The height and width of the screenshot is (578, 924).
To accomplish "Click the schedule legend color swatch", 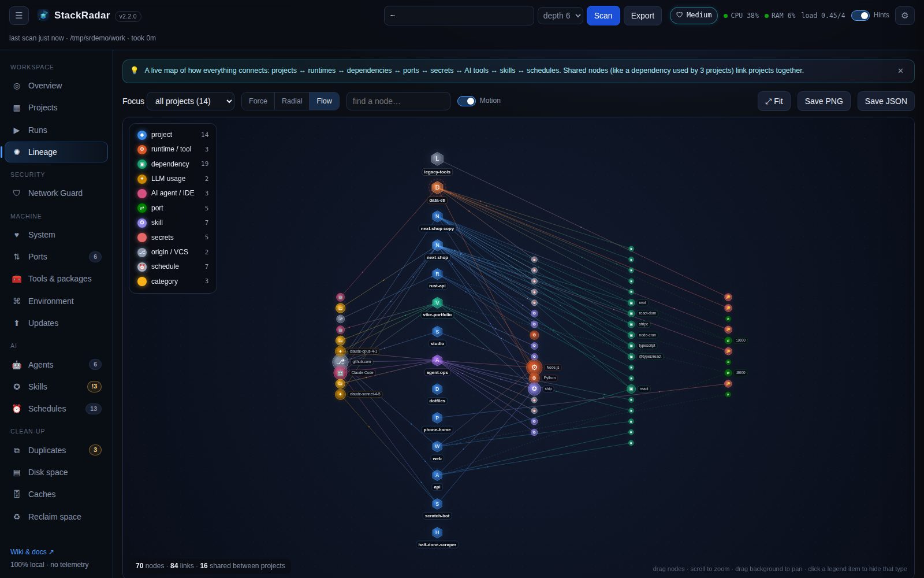I will tap(142, 266).
